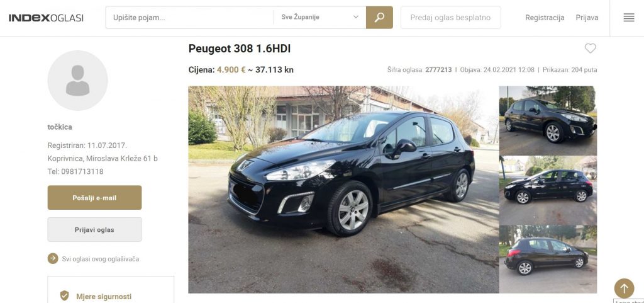The image size is (644, 303).
Task: Add listing to favorites with heart icon
Action: click(590, 49)
